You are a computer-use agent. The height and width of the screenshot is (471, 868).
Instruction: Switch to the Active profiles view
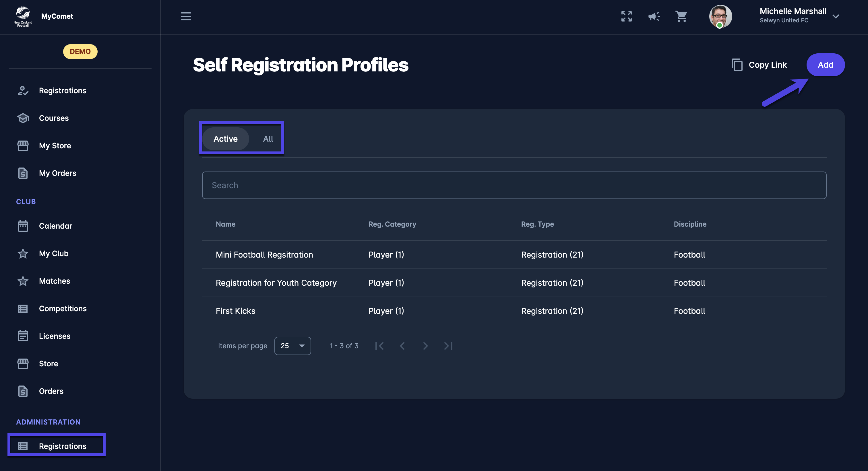point(225,138)
